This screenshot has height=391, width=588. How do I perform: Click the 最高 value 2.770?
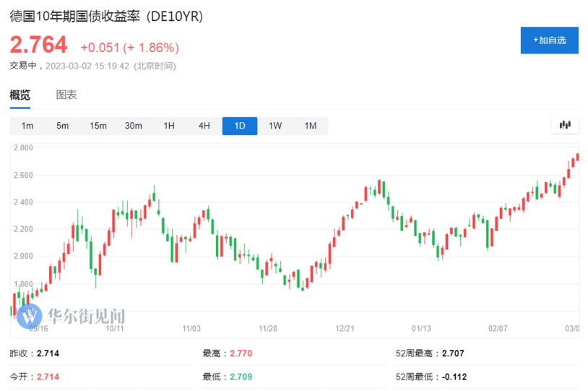coord(241,353)
